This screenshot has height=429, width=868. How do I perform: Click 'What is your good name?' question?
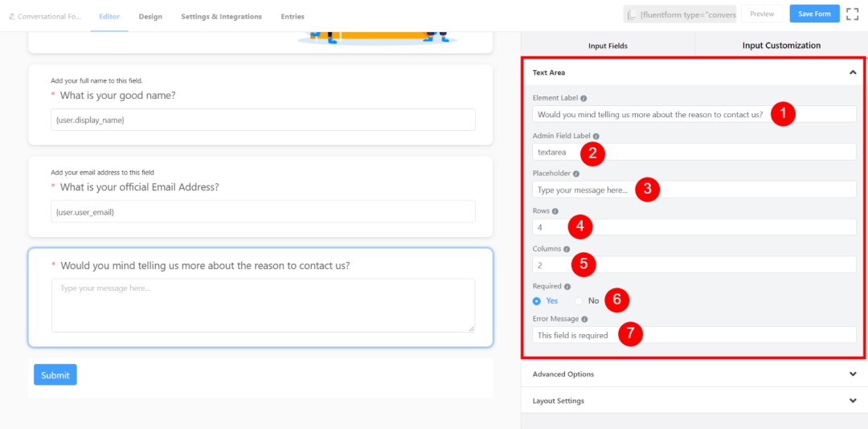(x=118, y=96)
